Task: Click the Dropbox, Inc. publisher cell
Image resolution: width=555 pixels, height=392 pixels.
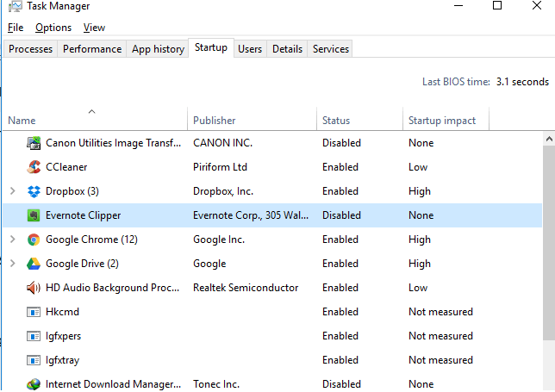Action: tap(223, 191)
